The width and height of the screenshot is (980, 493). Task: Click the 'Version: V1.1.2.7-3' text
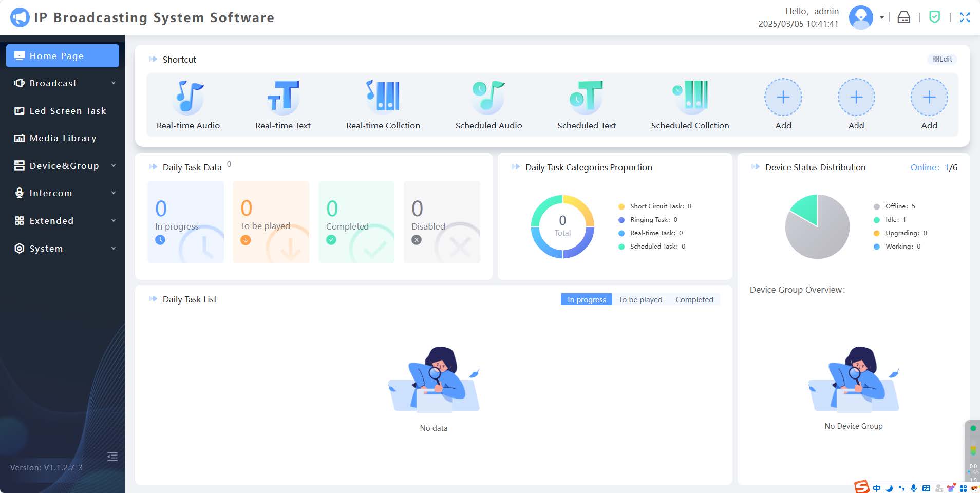46,468
